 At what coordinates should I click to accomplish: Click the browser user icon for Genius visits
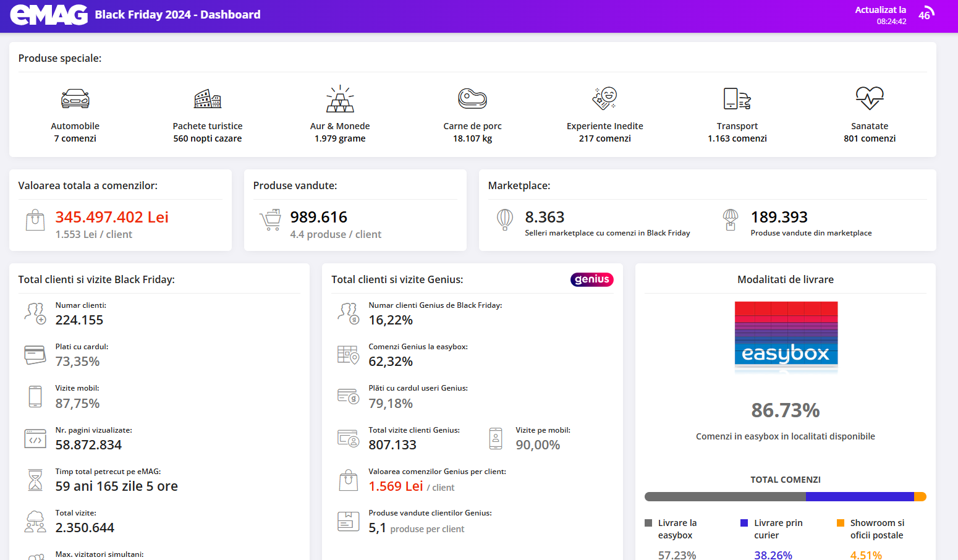349,438
